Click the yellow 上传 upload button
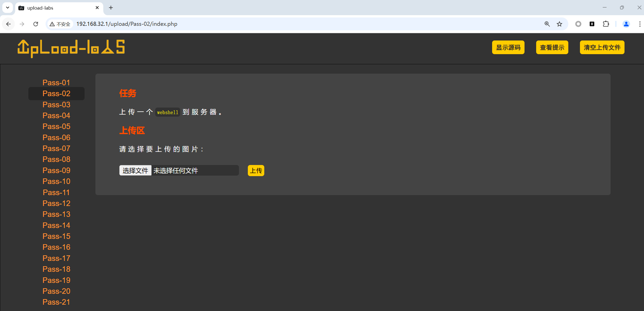 256,171
